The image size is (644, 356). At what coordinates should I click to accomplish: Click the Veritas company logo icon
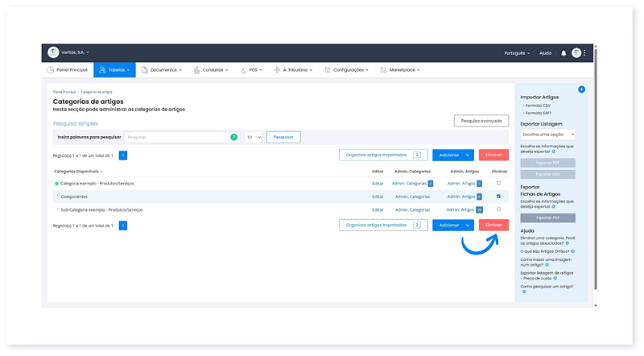(53, 52)
